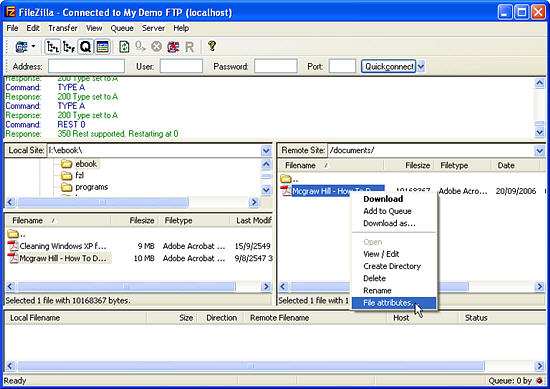Click the queue Remote Filename column header
This screenshot has height=389, width=550.
pyautogui.click(x=315, y=318)
